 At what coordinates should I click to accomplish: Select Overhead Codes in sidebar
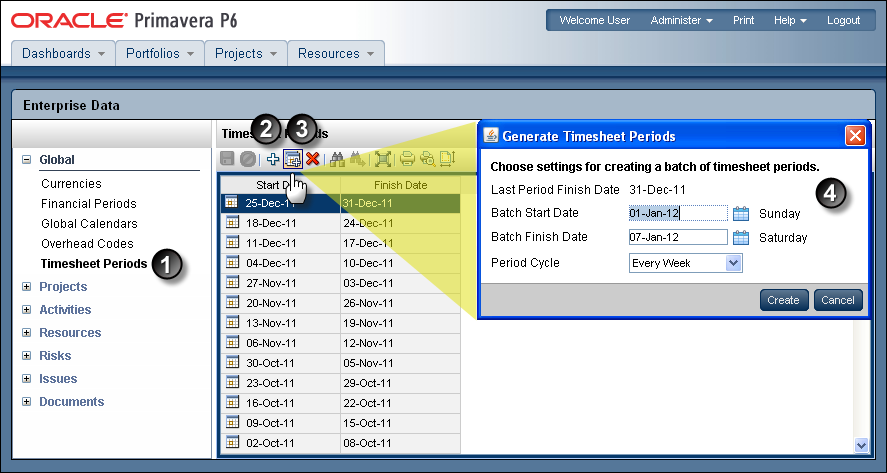click(87, 244)
